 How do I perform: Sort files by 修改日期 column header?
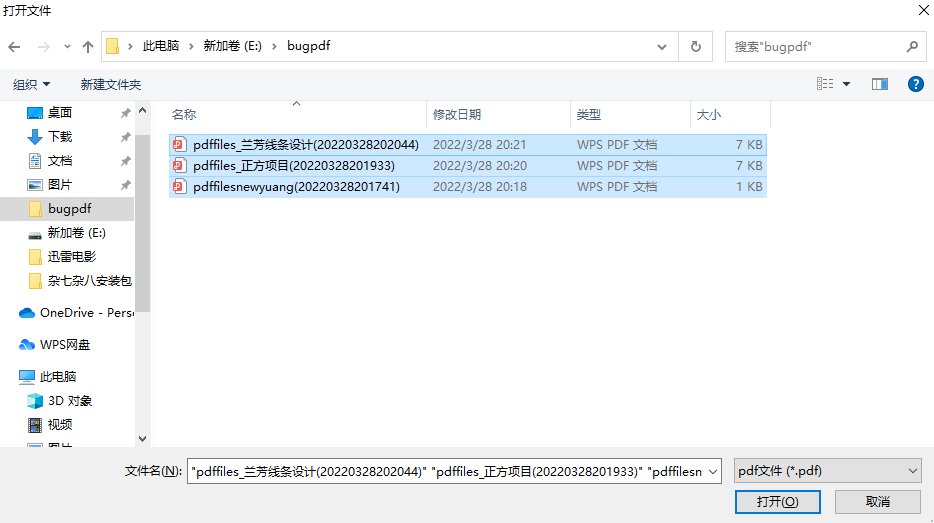[x=457, y=115]
